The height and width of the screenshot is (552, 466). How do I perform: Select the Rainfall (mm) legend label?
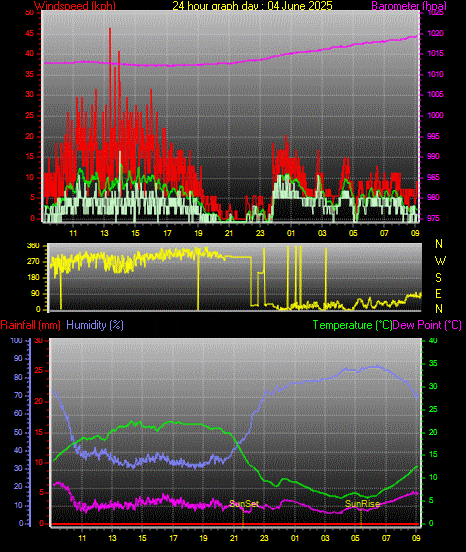31,325
